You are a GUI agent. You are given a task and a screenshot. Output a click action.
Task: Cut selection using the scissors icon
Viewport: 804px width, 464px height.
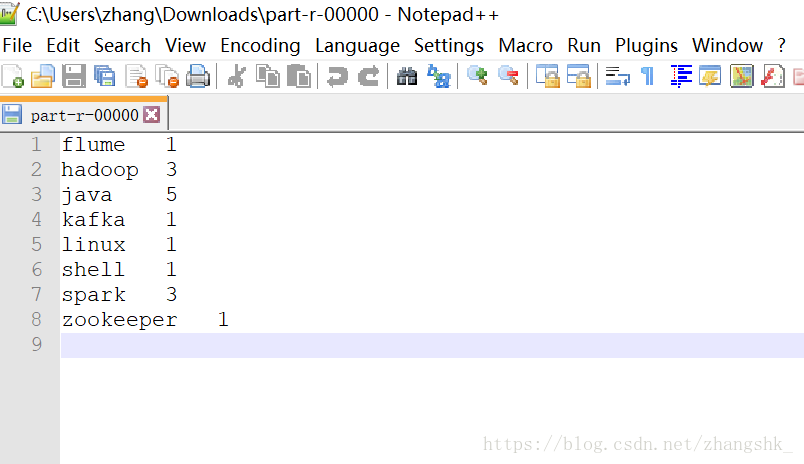click(236, 76)
